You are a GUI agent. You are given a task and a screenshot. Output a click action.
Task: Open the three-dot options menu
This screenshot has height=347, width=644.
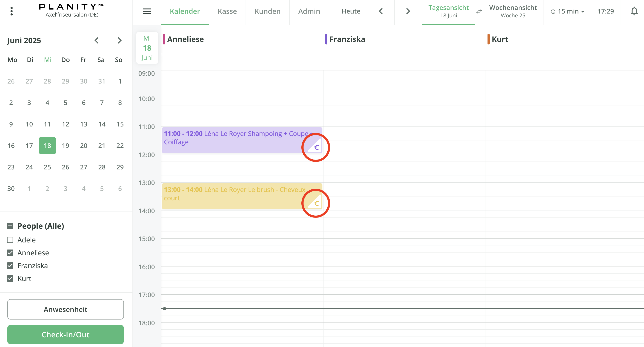click(x=12, y=11)
